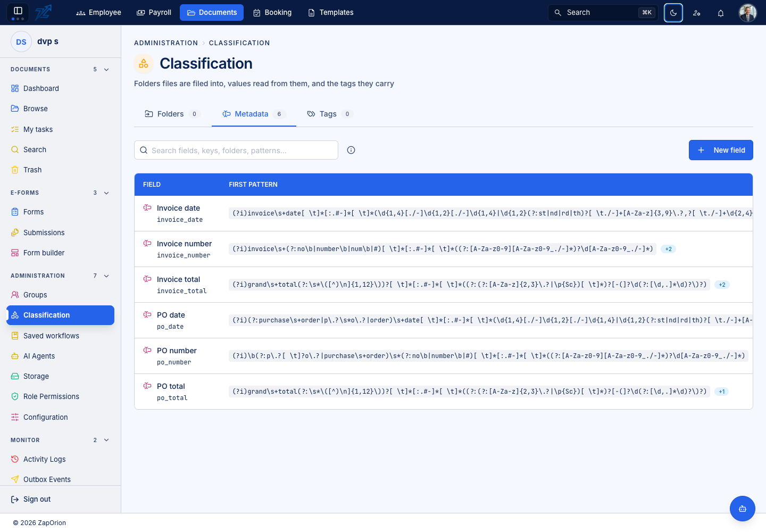766x532 pixels.
Task: Click the New field button
Action: coord(721,150)
